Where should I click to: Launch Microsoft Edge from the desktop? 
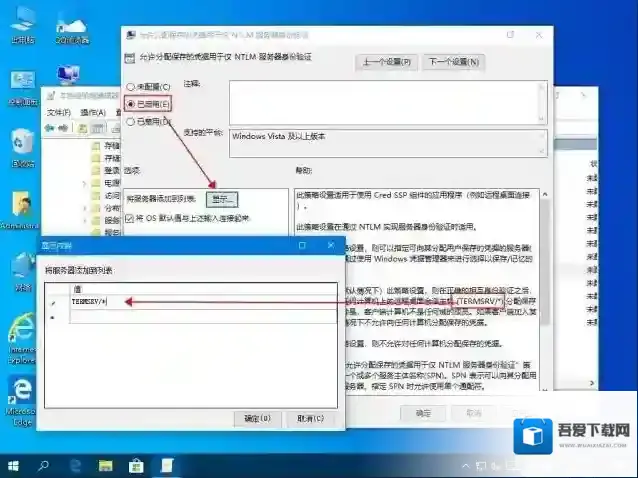(x=21, y=401)
